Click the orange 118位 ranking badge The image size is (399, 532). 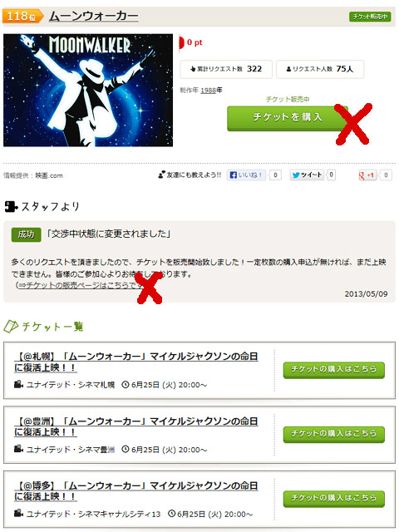point(23,16)
